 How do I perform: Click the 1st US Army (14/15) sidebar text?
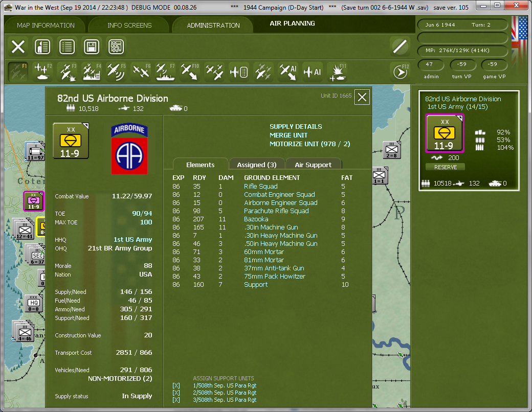(457, 107)
